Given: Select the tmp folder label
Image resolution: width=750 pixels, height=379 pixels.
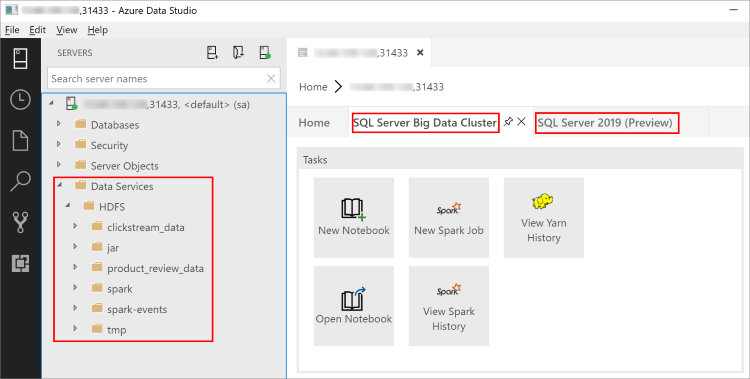Looking at the screenshot, I should coord(116,330).
